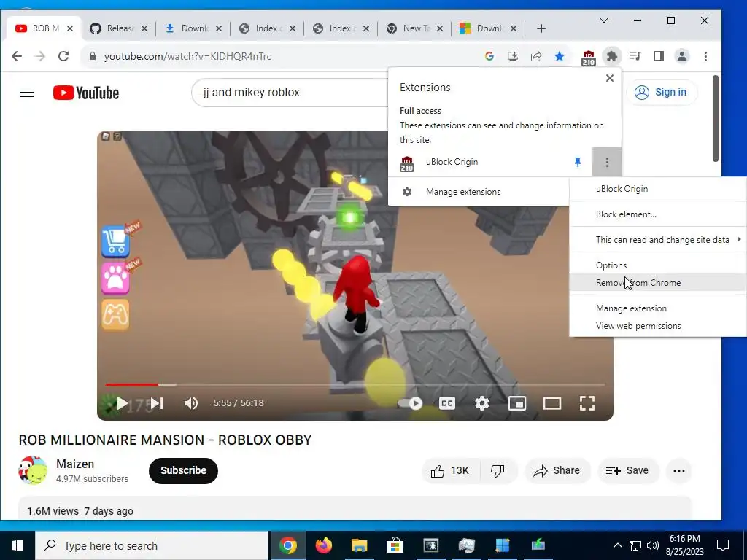Play the video
The image size is (747, 560).
click(x=122, y=403)
